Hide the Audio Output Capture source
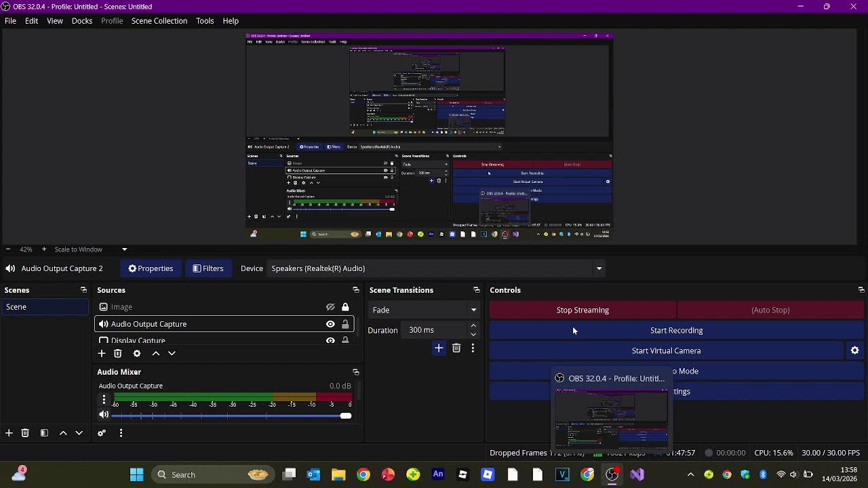The width and height of the screenshot is (868, 488). tap(330, 324)
